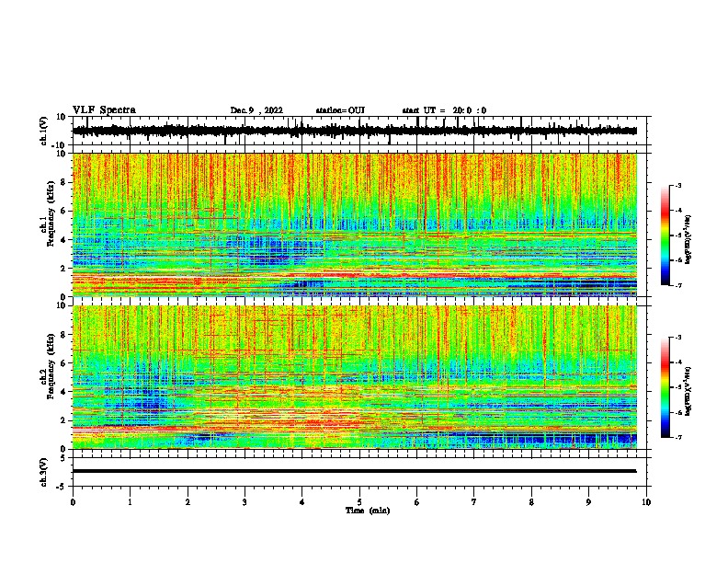Screen dimensions: 728x563
Task: Click the 'ch.1(V)' waveform axis label
Action: coord(44,131)
